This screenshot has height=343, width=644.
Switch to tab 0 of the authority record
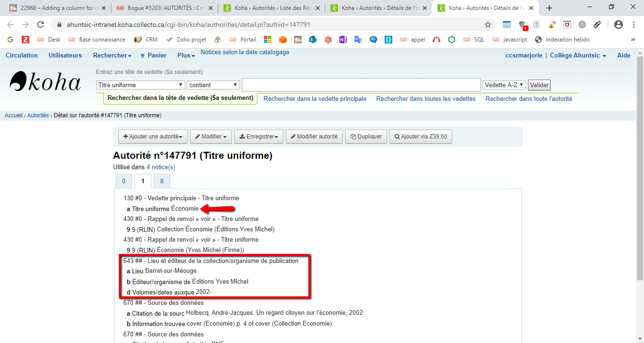coord(124,181)
